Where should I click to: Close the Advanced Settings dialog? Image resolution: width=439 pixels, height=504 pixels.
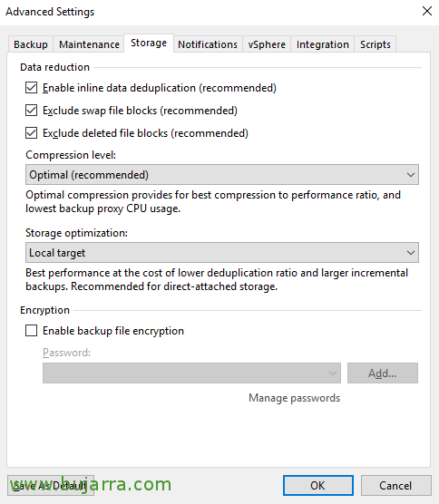coord(427,11)
